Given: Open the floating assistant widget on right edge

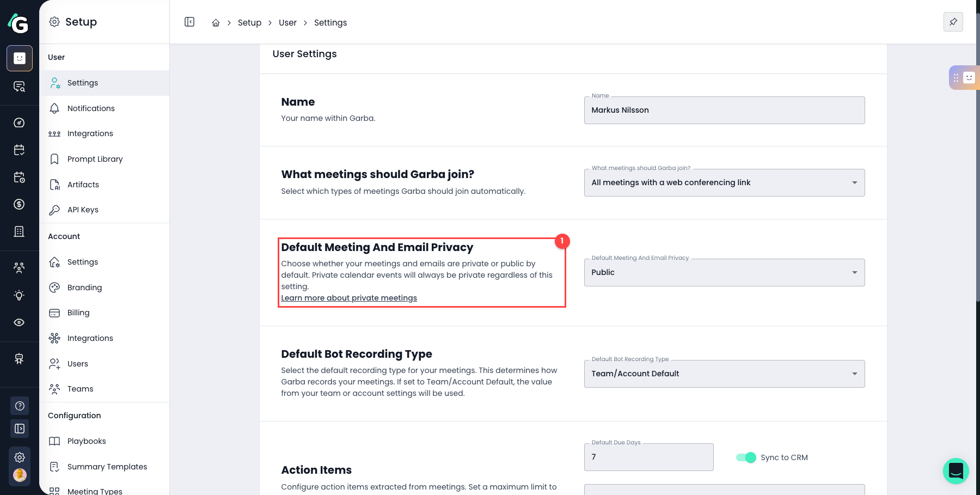Looking at the screenshot, I should tap(964, 78).
